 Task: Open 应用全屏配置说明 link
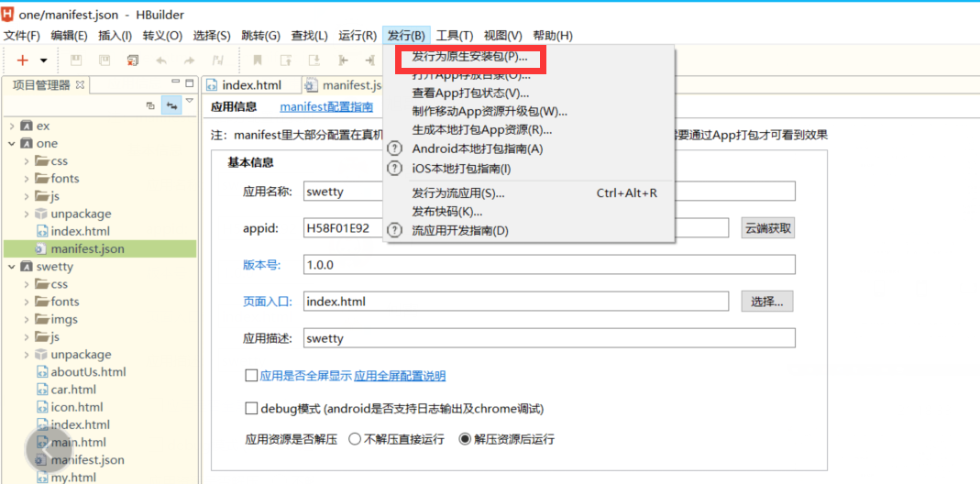coord(400,376)
